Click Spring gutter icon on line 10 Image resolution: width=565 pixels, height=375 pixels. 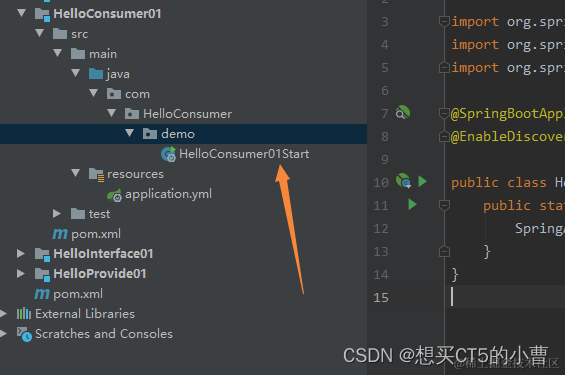pyautogui.click(x=403, y=180)
